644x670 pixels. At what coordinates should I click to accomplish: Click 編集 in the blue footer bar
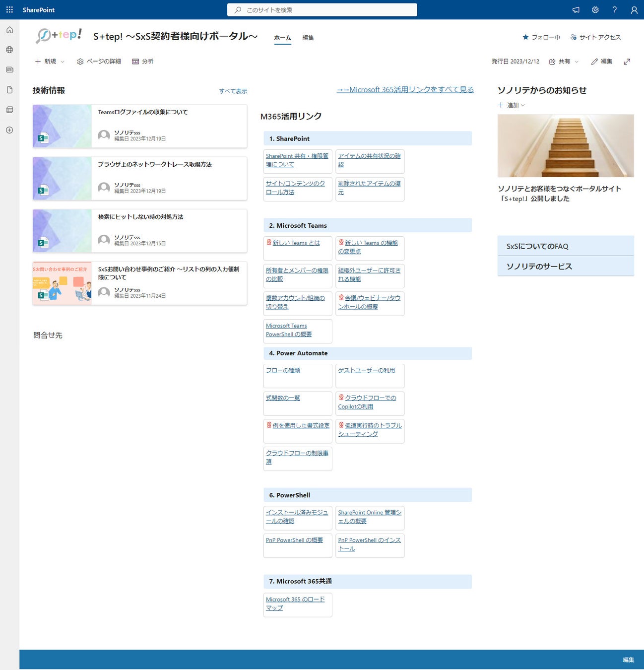click(x=629, y=660)
